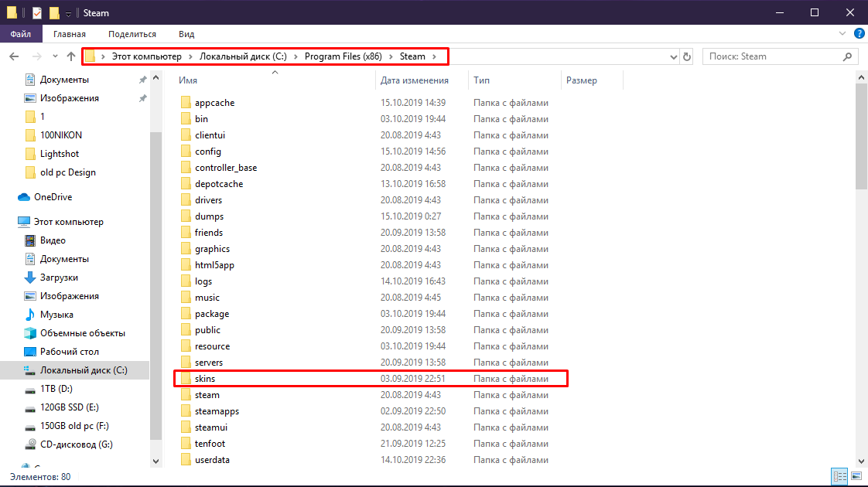Select the bin folder icon
The width and height of the screenshot is (868, 487).
(186, 119)
